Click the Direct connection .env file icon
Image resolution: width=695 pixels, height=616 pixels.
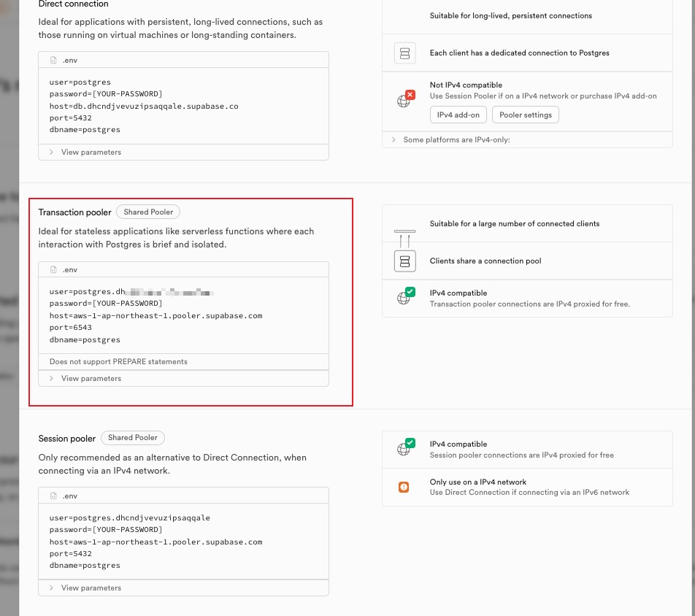(x=53, y=60)
